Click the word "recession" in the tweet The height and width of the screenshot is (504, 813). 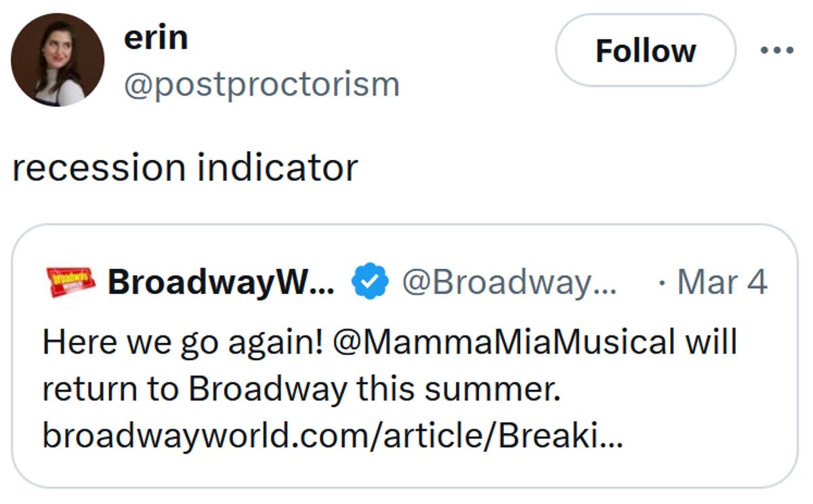point(99,167)
